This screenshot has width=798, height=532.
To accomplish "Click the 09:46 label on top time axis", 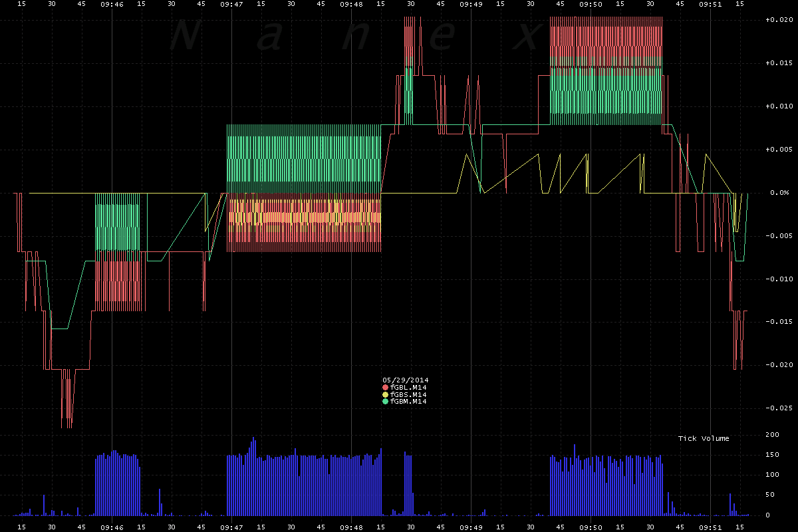I will pyautogui.click(x=111, y=4).
